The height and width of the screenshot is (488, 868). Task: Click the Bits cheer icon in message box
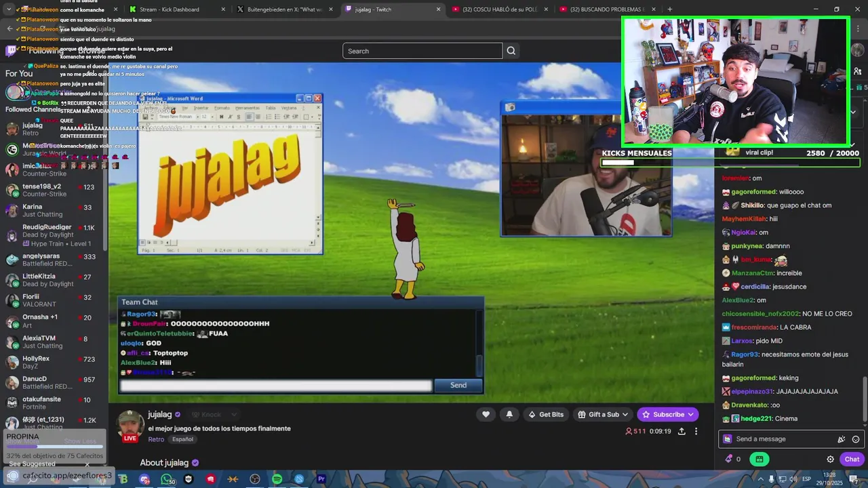(841, 439)
